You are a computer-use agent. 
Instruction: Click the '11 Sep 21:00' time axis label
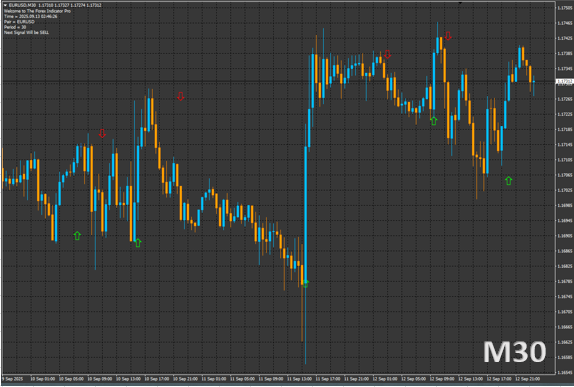pos(357,379)
